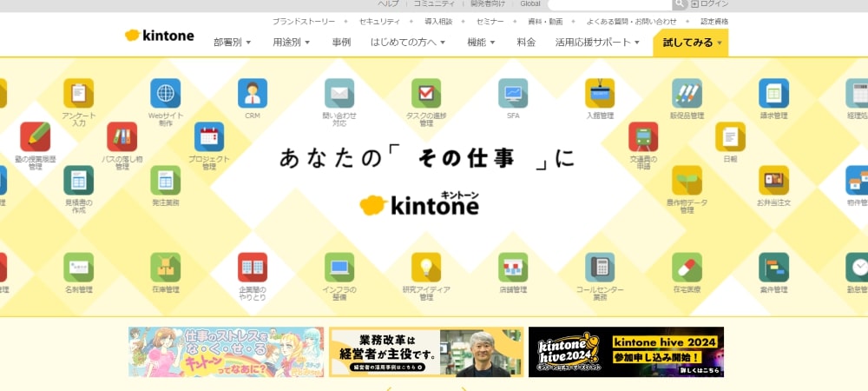The image size is (868, 391).
Task: Open よくある質問・お問い合わせ link
Action: 632,22
